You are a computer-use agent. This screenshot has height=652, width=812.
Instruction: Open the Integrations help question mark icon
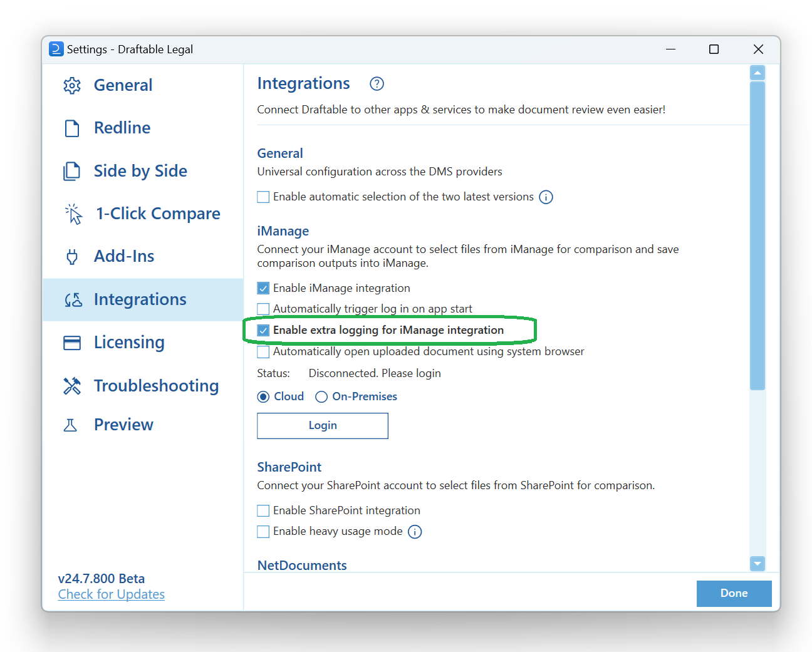(377, 83)
